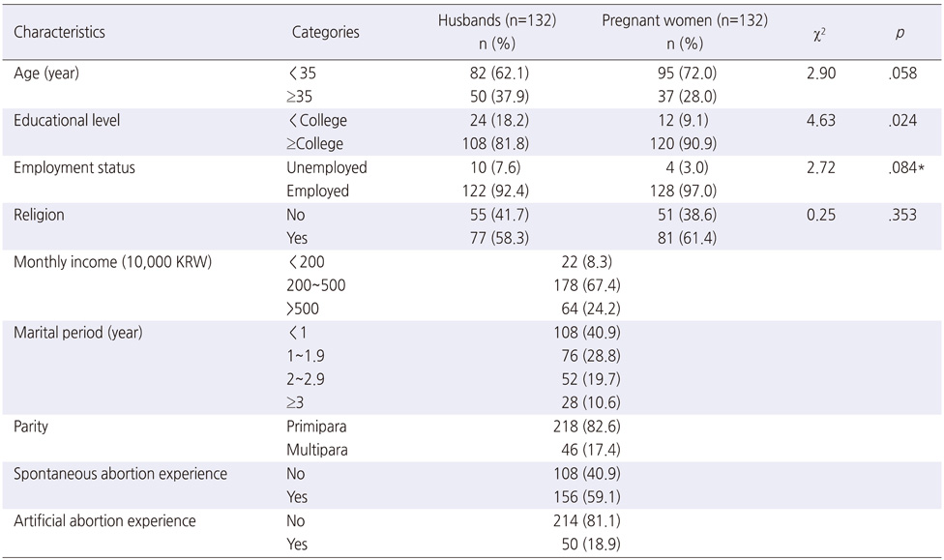Viewport: 944px width, 560px height.
Task: Click the 178 (67.4) income value
Action: pyautogui.click(x=587, y=285)
